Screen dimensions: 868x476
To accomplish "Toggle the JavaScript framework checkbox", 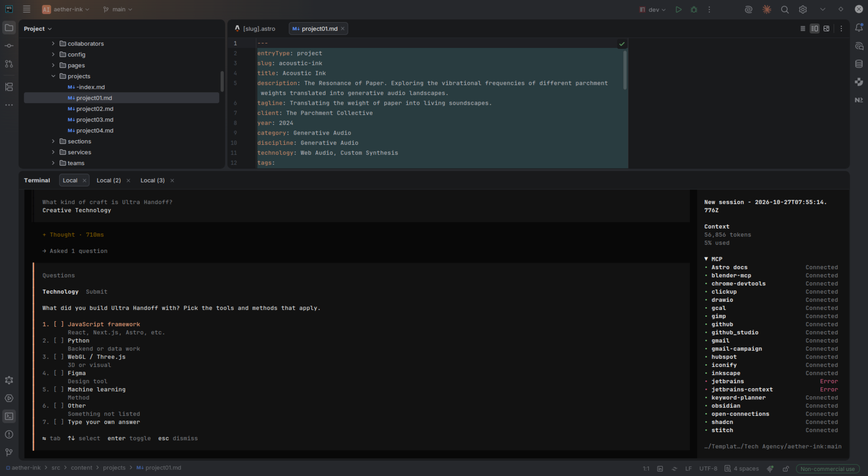I will 59,325.
